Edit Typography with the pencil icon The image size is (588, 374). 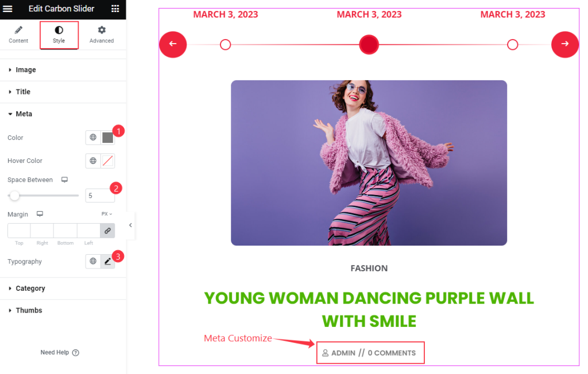[107, 261]
